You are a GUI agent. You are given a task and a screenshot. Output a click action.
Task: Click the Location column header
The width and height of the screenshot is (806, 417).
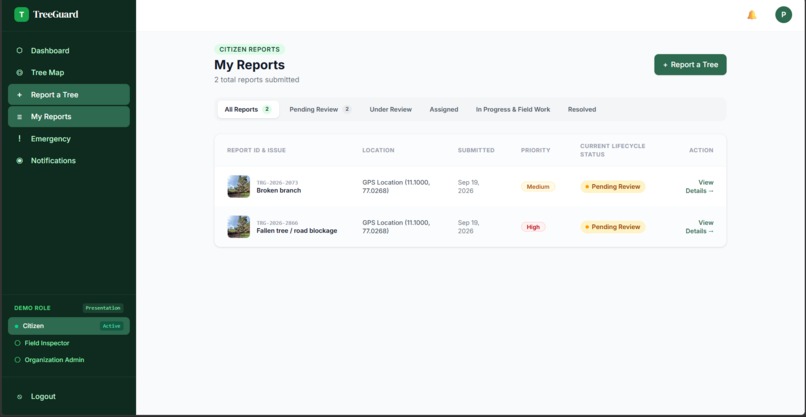coord(378,151)
